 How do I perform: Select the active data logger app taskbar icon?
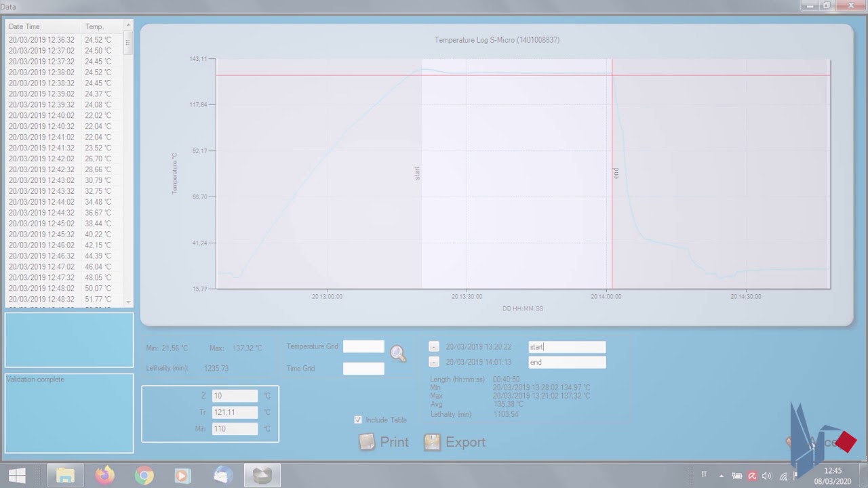pyautogui.click(x=262, y=476)
